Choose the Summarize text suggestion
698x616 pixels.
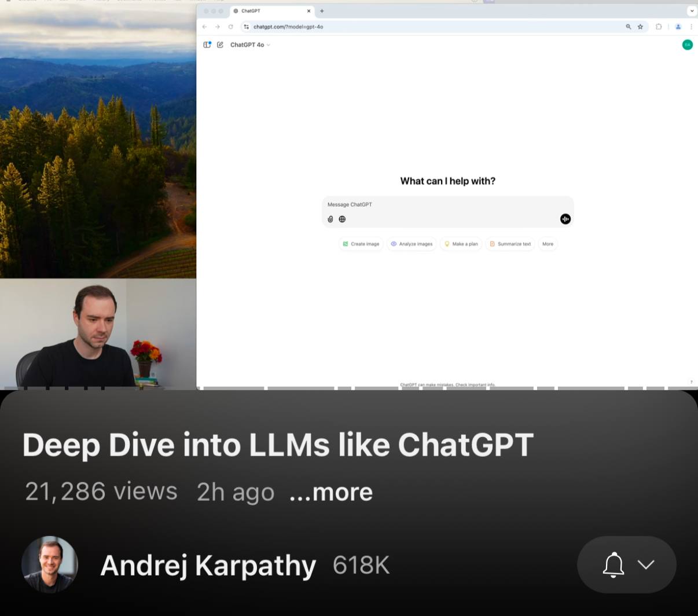[510, 244]
